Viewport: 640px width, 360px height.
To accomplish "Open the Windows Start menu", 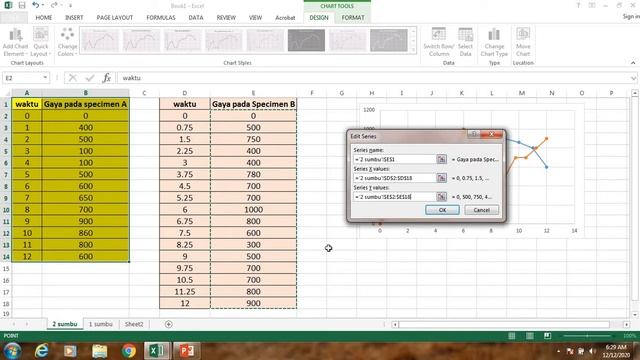I will coord(12,351).
